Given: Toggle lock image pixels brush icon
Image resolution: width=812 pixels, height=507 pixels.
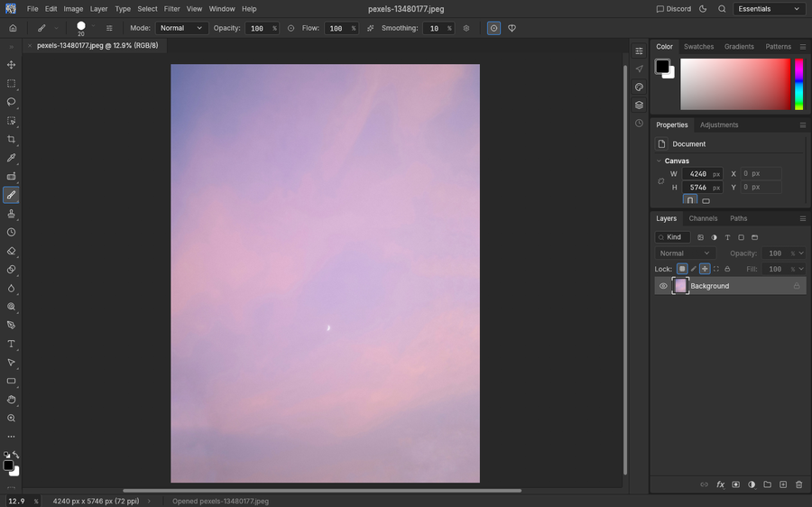Looking at the screenshot, I should [694, 269].
